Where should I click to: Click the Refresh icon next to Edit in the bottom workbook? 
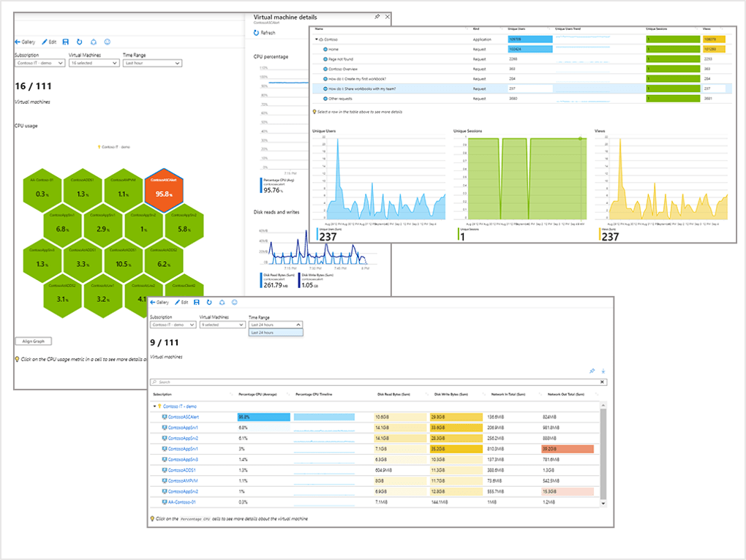pyautogui.click(x=208, y=302)
